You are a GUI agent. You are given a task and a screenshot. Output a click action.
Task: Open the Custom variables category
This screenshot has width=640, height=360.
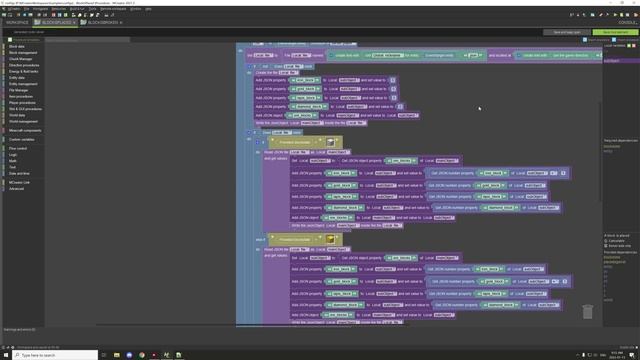tap(22, 140)
